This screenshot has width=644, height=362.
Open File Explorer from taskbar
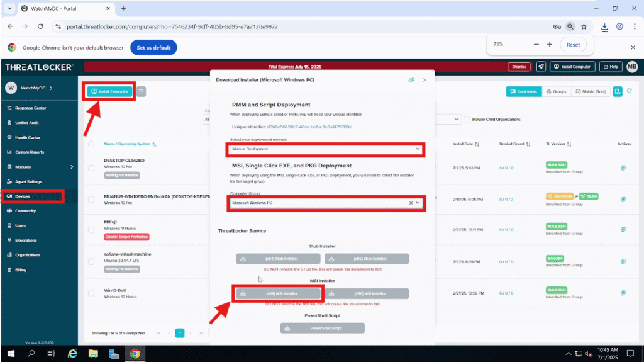pos(93,354)
